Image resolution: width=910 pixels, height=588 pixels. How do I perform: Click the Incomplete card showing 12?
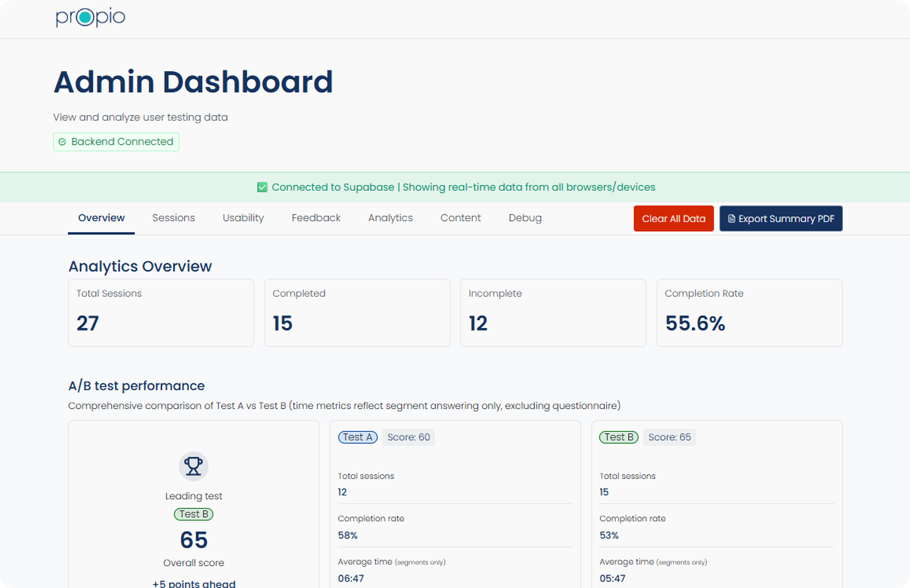[x=553, y=313]
